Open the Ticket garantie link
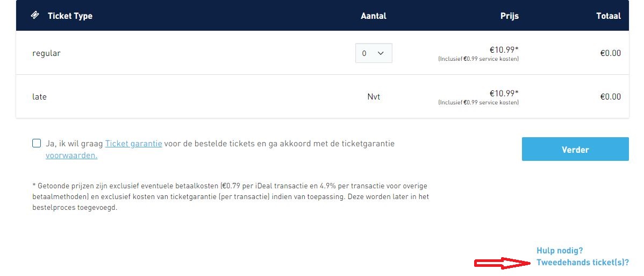644x276 pixels. (x=133, y=144)
